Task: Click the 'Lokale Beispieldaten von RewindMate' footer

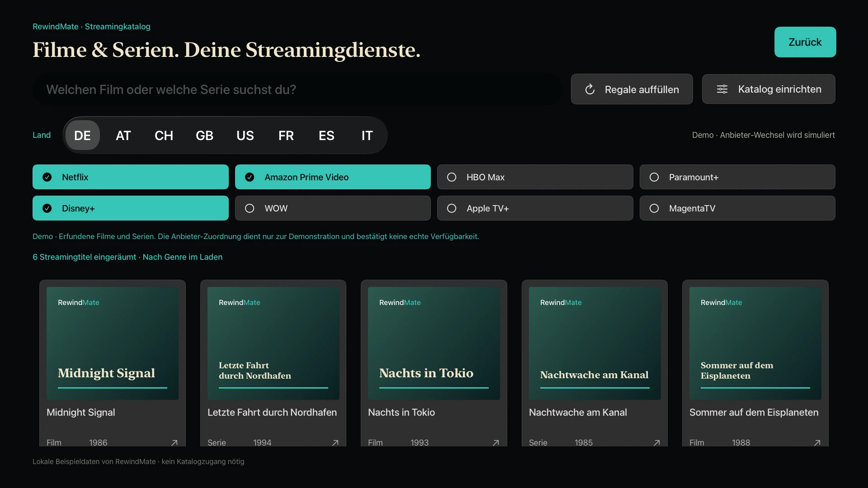Action: coord(94,462)
